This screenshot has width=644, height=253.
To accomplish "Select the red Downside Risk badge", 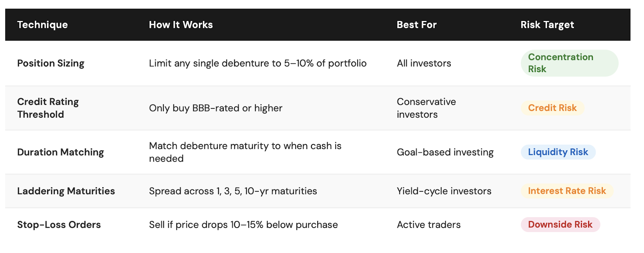I will click(x=560, y=225).
